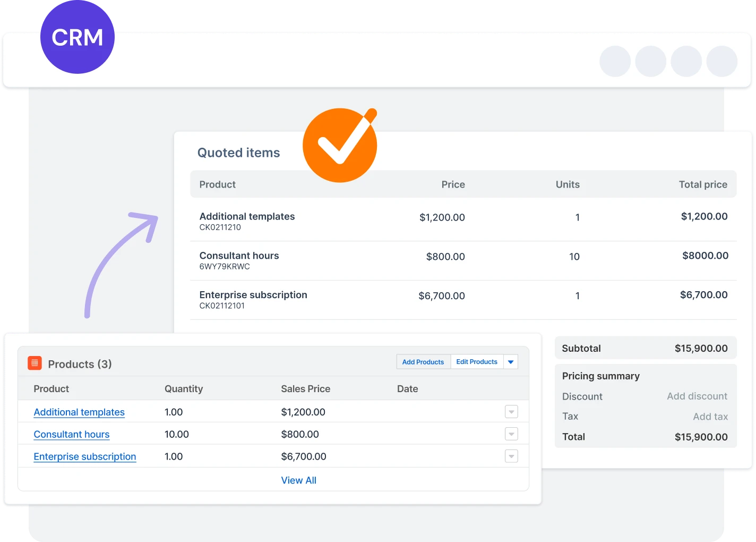Expand the Additional templates row options dropdown

point(511,411)
